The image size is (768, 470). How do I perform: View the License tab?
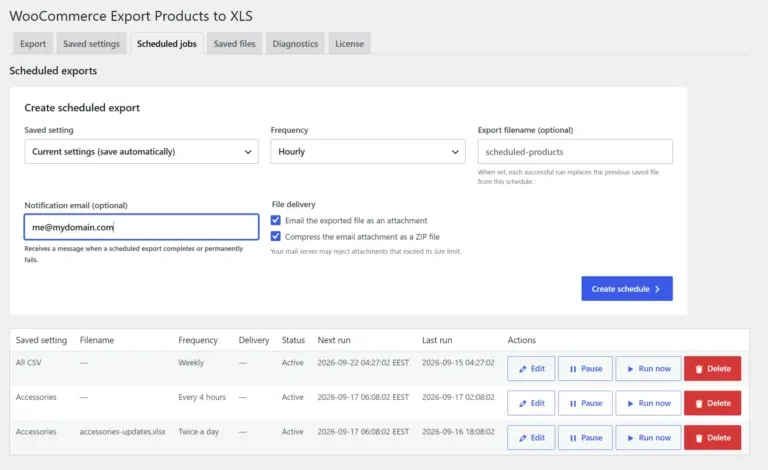[349, 44]
